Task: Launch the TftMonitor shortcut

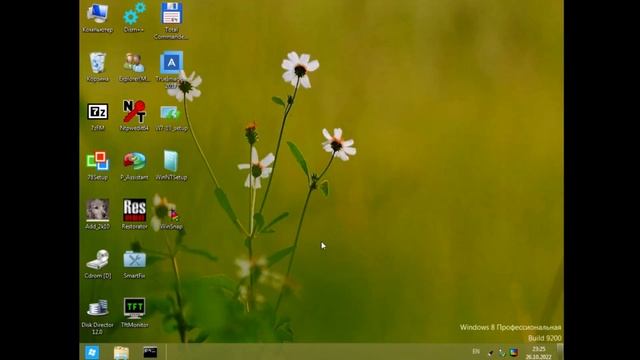Action: click(134, 313)
